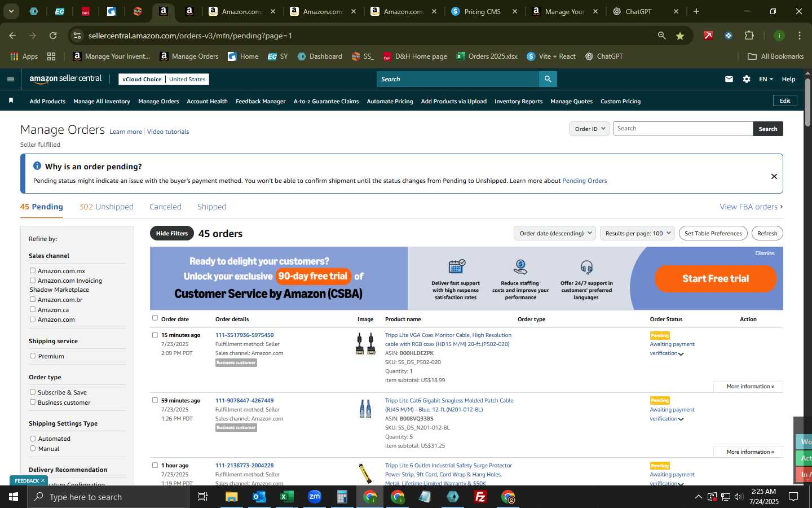Show hidden icons in the system tray
Screen dimensions: 812x508
[x=698, y=497]
